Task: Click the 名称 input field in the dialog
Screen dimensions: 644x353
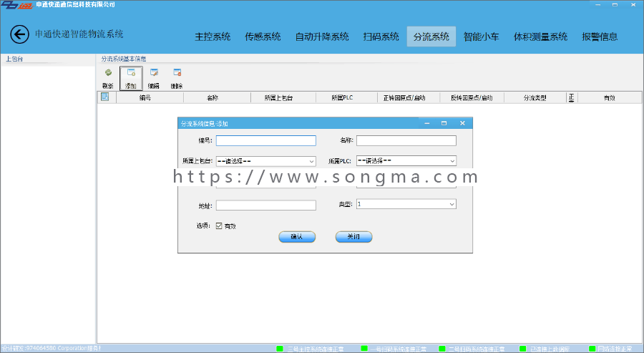Action: [406, 140]
